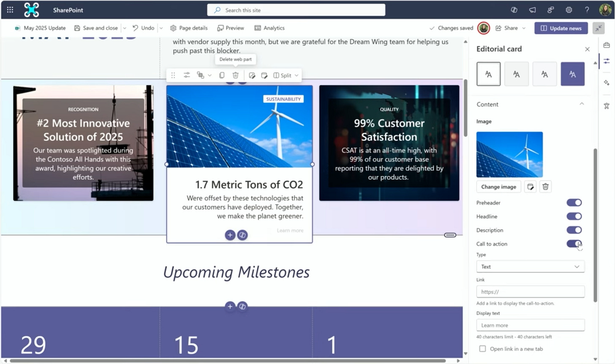Open the chat people icon in header

pos(550,10)
